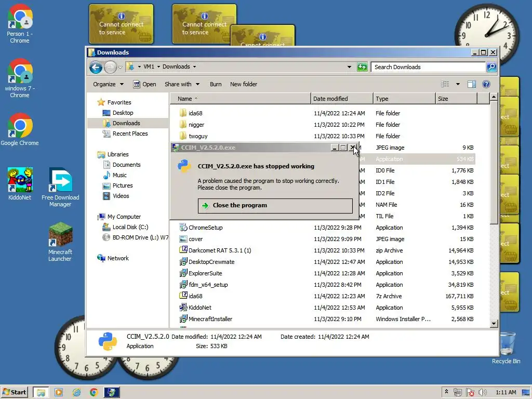This screenshot has width=532, height=399.
Task: Click the file list scroll up arrow
Action: tap(494, 97)
